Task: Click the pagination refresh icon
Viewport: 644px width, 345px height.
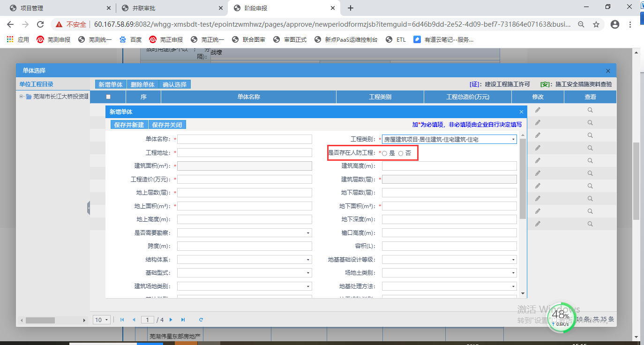Action: click(x=201, y=320)
